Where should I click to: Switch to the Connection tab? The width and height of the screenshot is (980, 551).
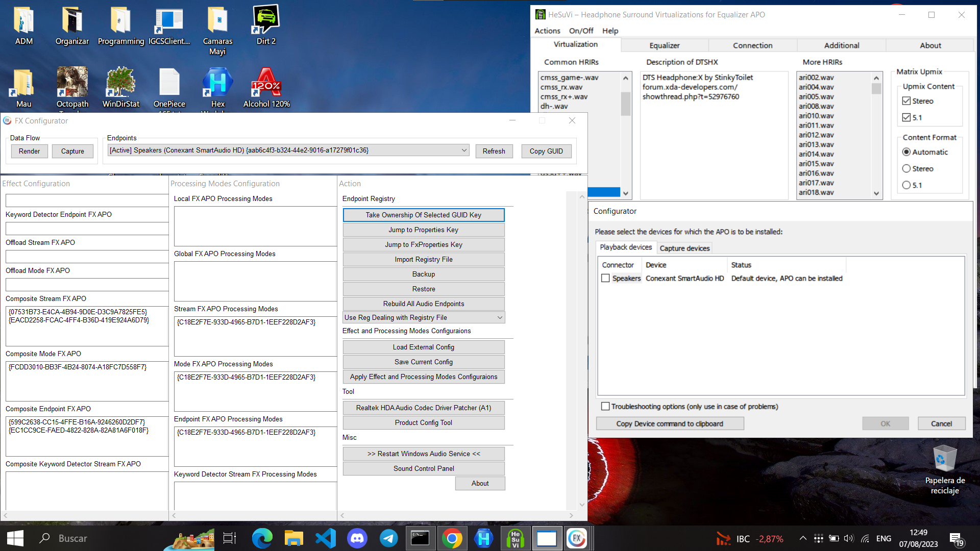click(x=752, y=45)
